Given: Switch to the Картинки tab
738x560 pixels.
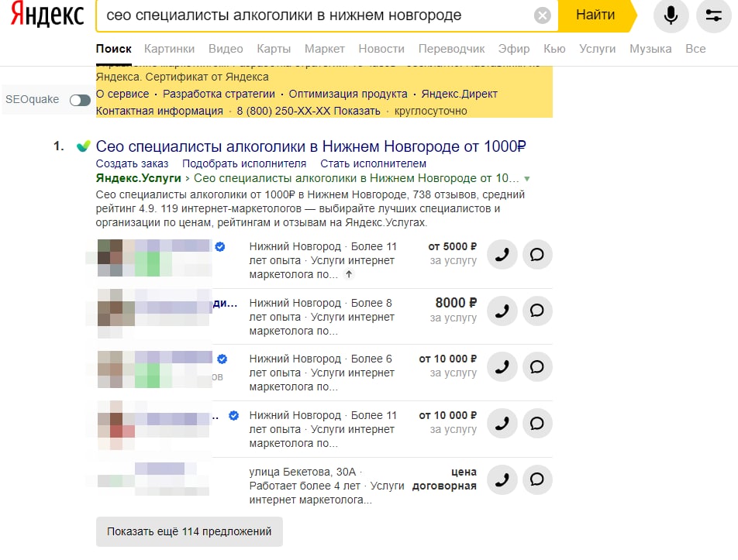Looking at the screenshot, I should [x=169, y=49].
